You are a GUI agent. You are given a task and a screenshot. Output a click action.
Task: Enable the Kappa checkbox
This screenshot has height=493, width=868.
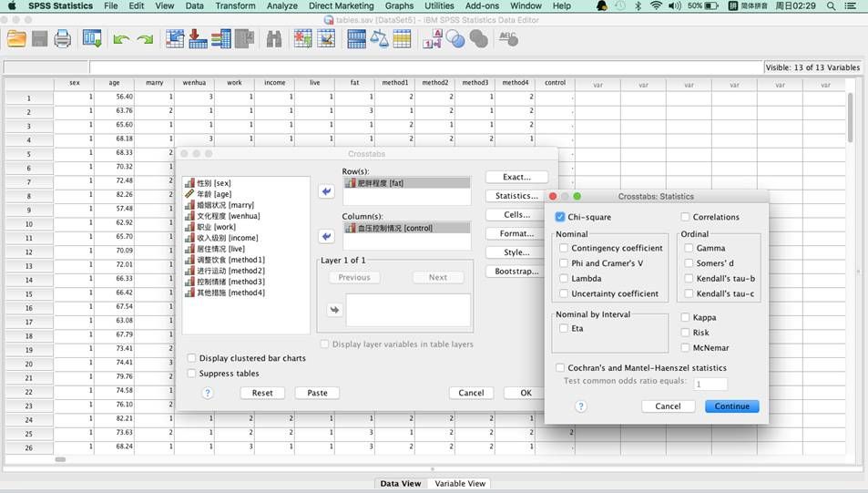click(685, 317)
